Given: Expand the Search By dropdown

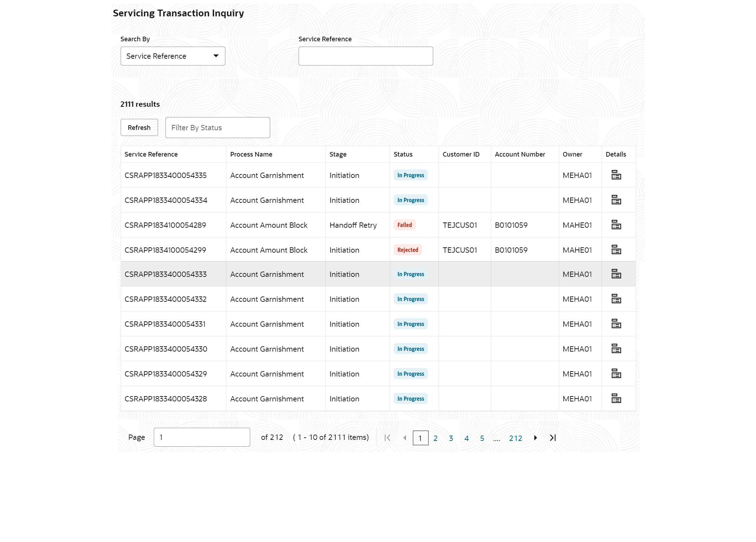Looking at the screenshot, I should [x=173, y=56].
